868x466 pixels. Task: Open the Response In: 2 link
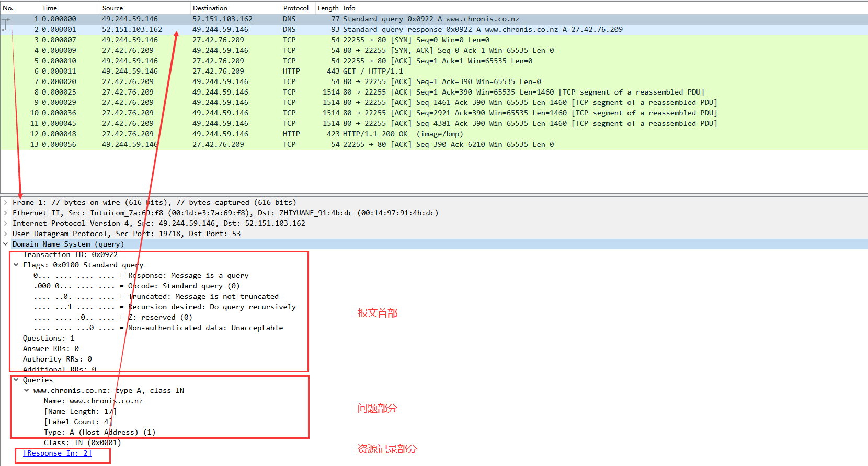[x=58, y=453]
